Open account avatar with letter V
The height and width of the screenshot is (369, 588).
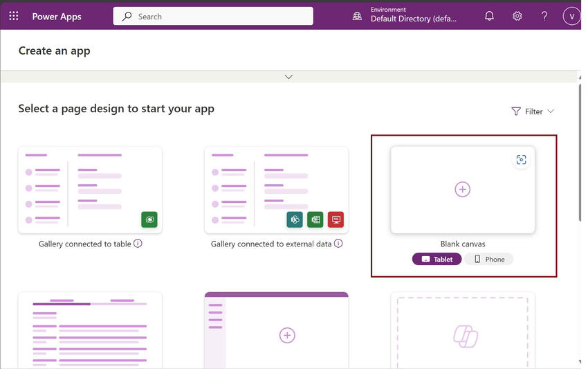tap(571, 16)
